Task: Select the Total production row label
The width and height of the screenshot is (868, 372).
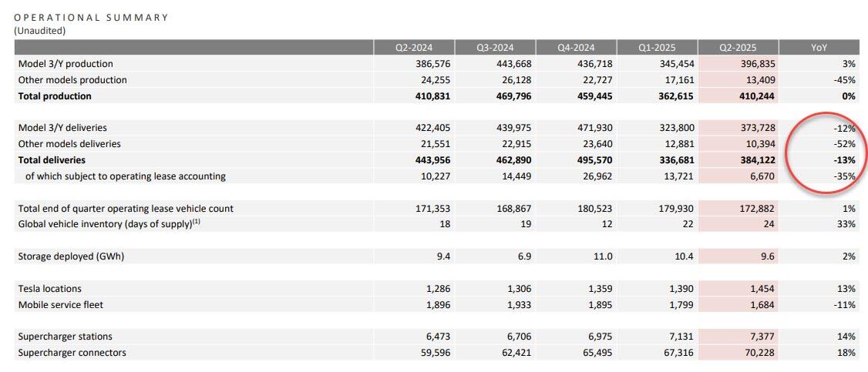Action: [x=55, y=96]
